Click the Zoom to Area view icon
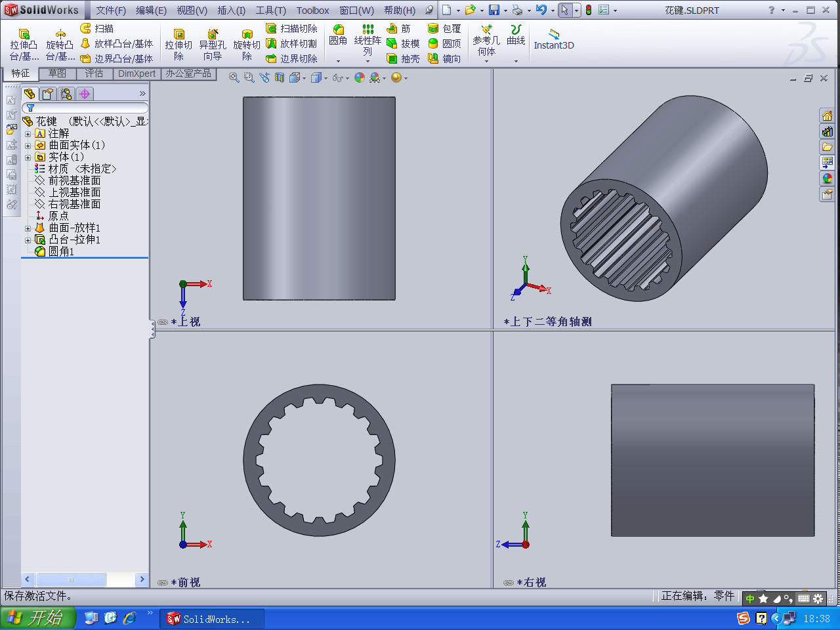This screenshot has height=630, width=840. 249,77
